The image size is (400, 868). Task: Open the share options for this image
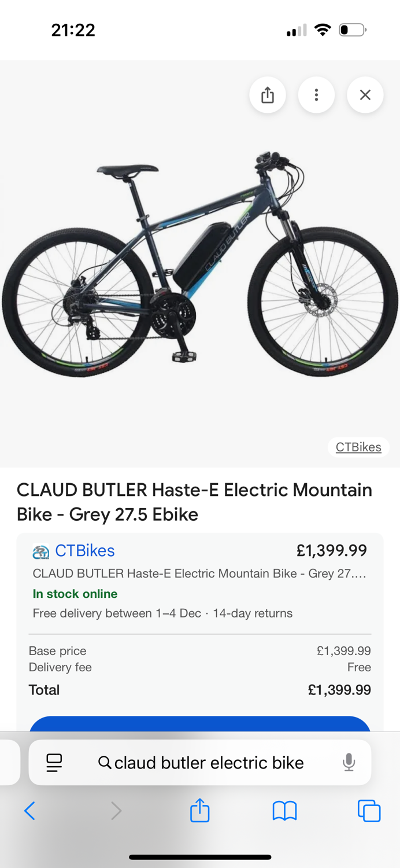coord(267,95)
